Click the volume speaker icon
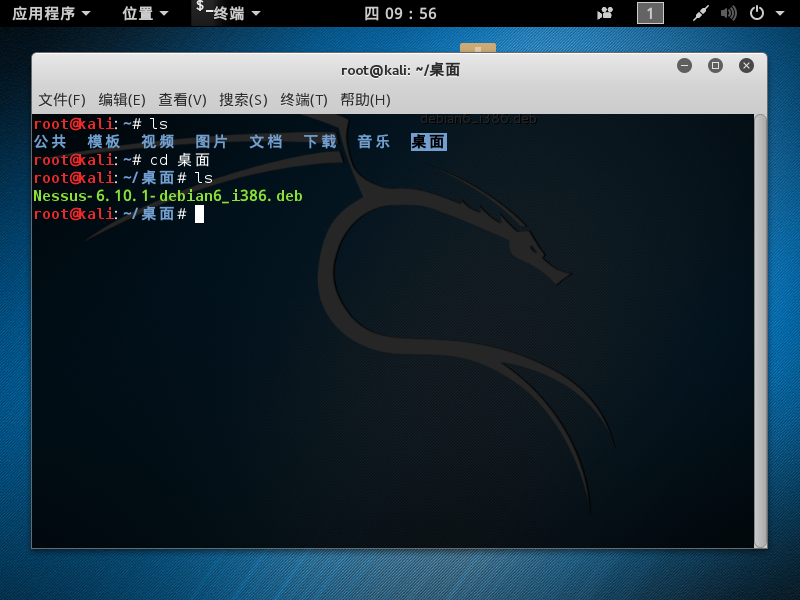This screenshot has width=800, height=600. click(728, 13)
